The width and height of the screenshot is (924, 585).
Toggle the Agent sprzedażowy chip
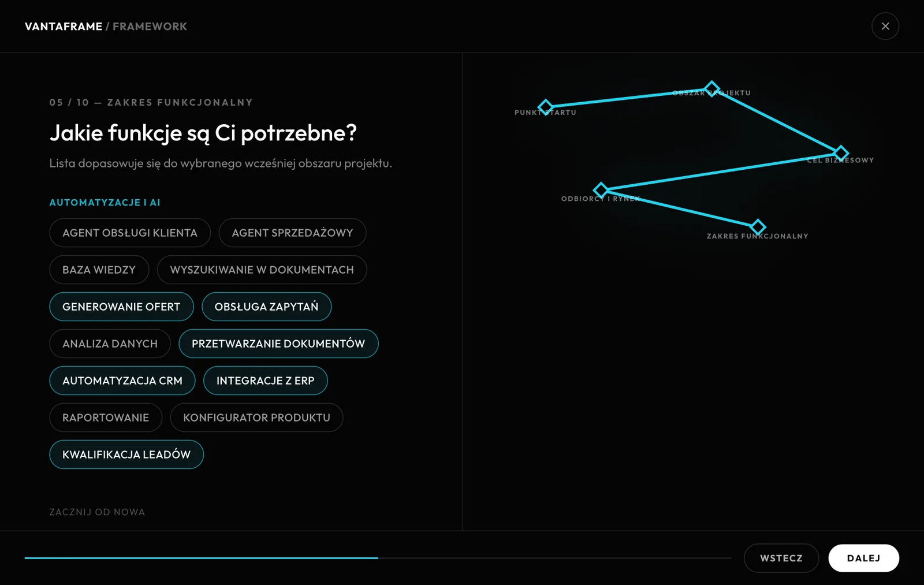[292, 233]
